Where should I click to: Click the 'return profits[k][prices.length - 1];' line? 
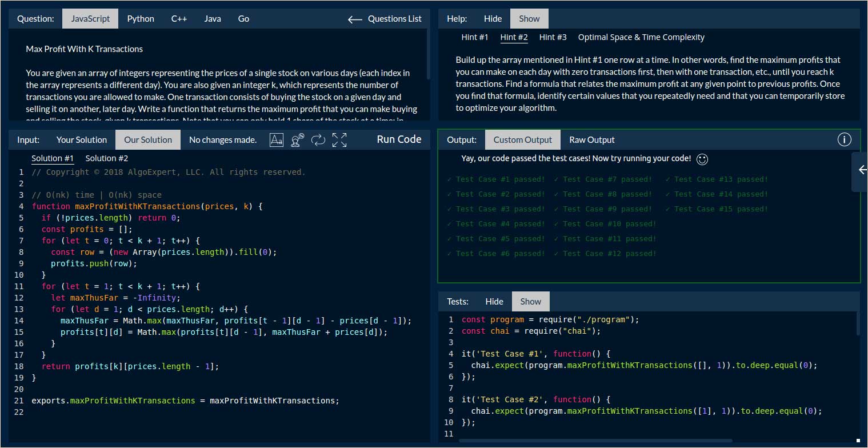coord(130,366)
